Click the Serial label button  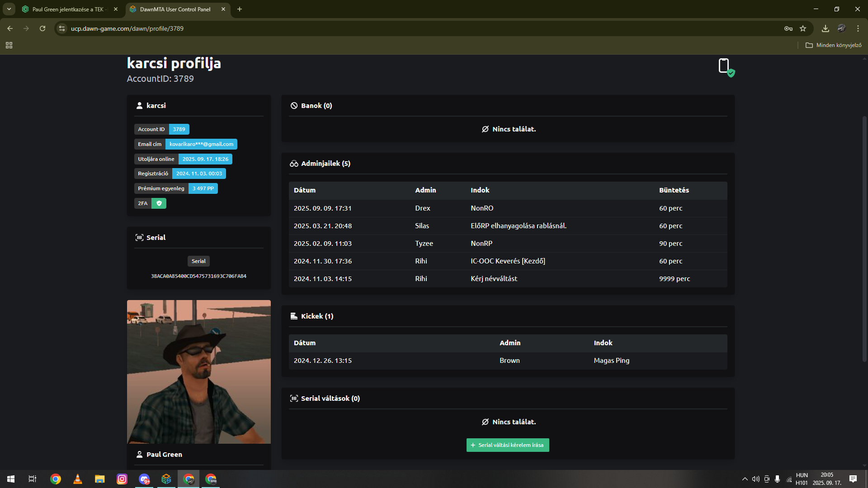pos(198,261)
